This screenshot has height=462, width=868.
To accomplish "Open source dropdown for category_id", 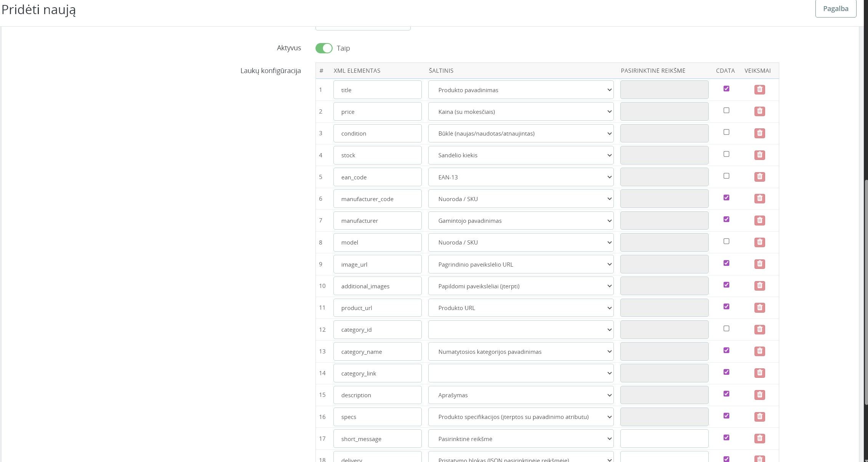I will (520, 329).
